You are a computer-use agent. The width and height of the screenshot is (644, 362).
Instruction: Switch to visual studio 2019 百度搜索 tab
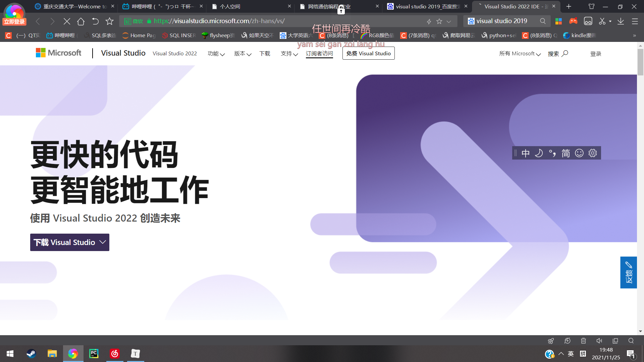click(427, 6)
